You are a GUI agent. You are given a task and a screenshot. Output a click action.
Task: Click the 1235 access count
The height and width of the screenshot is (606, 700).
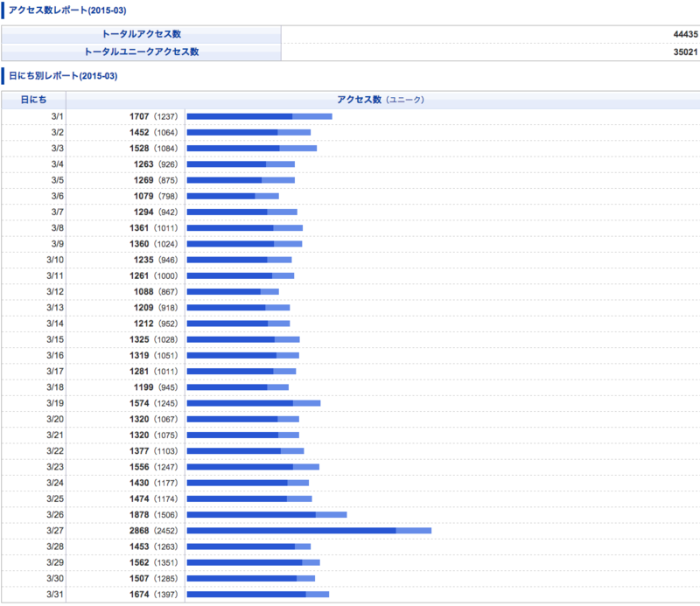click(143, 260)
